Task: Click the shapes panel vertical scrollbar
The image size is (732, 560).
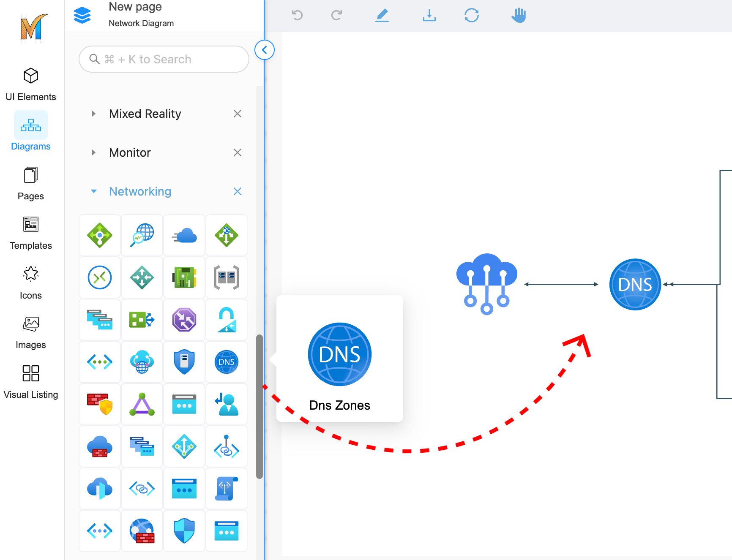Action: tap(259, 406)
